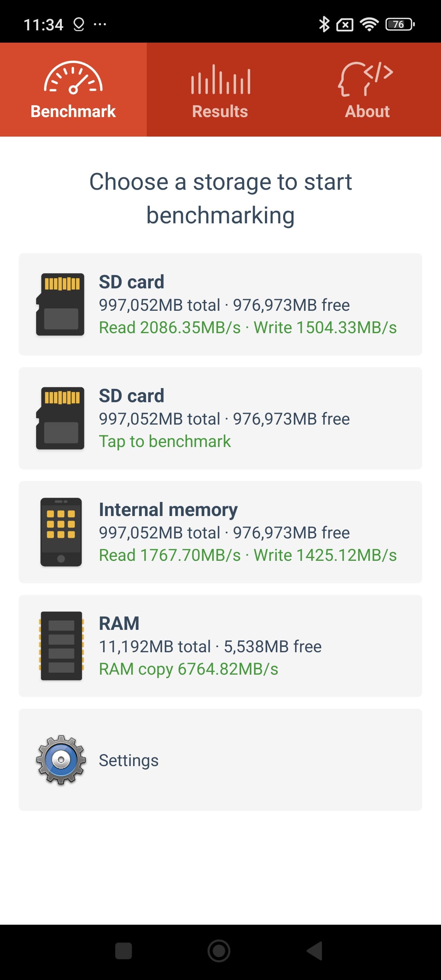
Task: Tap the Benchmark speedometer icon
Action: pyautogui.click(x=73, y=78)
